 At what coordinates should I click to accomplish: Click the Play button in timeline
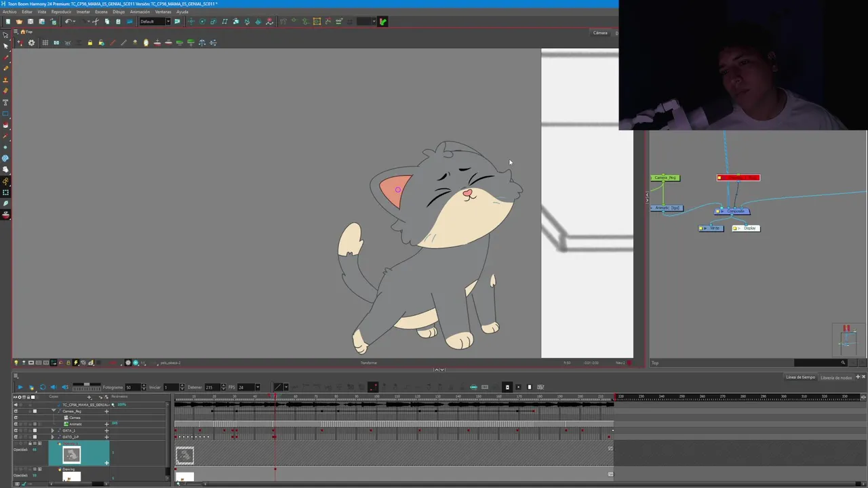(20, 387)
